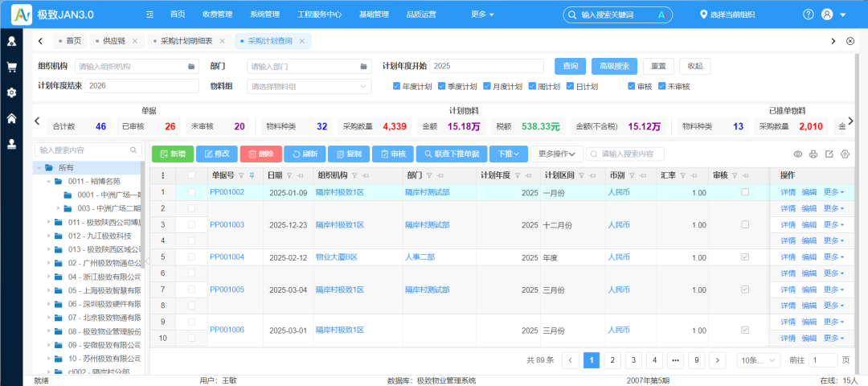The height and width of the screenshot is (386, 868).
Task: Click the 查询 button
Action: click(570, 67)
